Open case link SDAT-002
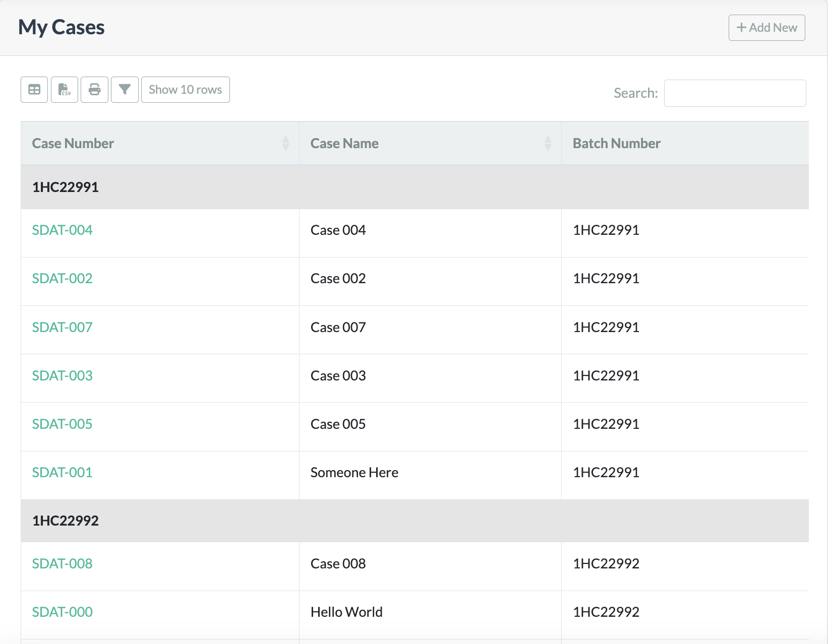Screen dimensions: 828x644 62,279
